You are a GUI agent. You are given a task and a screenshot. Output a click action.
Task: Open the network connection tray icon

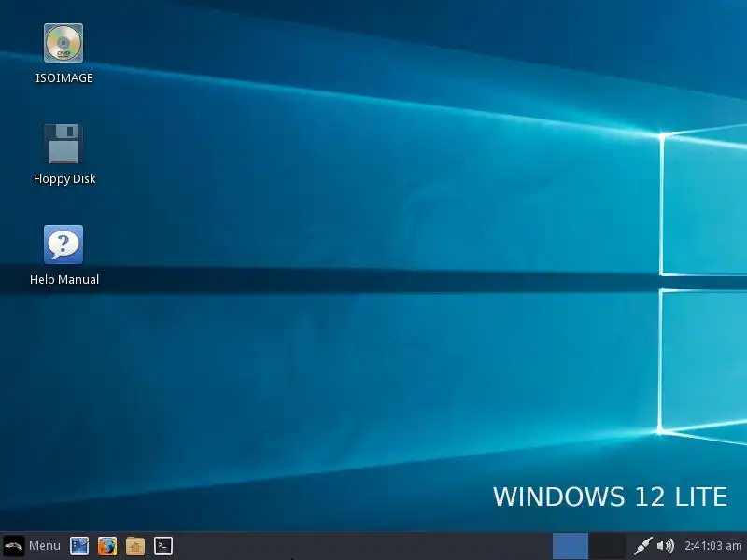(x=642, y=546)
